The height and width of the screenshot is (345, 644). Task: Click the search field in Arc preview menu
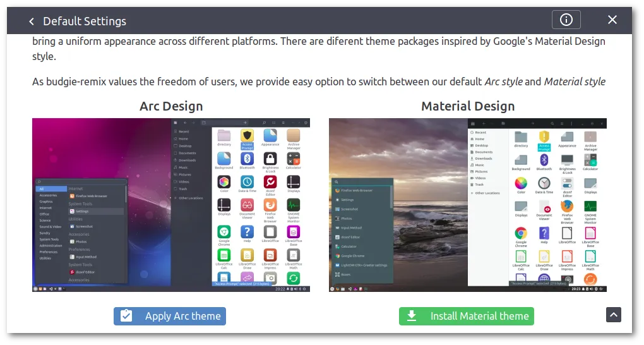coord(82,181)
